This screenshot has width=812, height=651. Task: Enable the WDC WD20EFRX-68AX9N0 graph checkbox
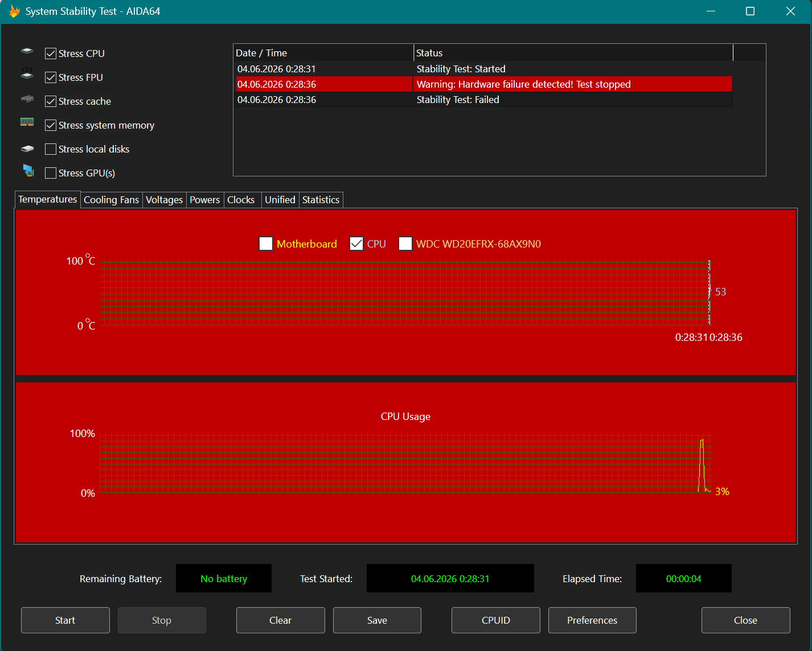coord(405,244)
